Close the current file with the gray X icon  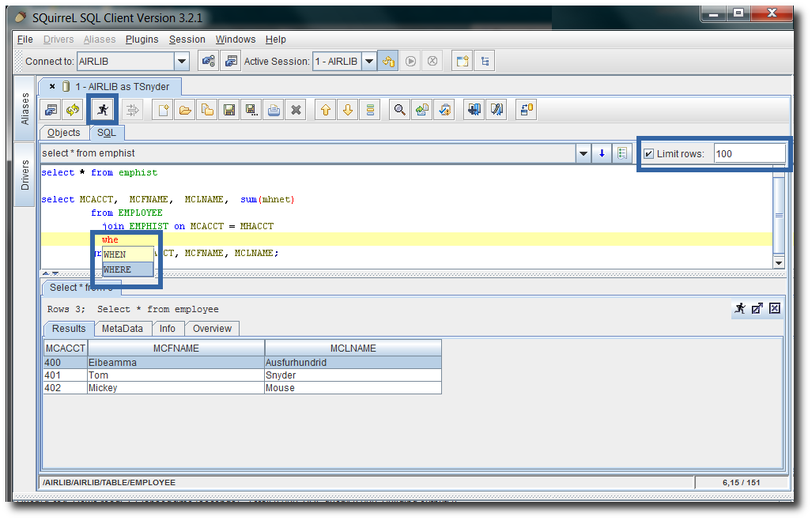[296, 110]
